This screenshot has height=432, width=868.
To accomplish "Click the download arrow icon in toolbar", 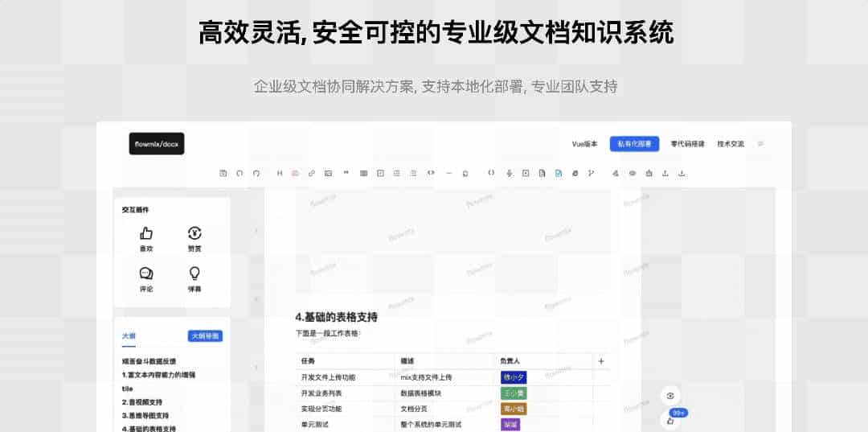I will 682,173.
